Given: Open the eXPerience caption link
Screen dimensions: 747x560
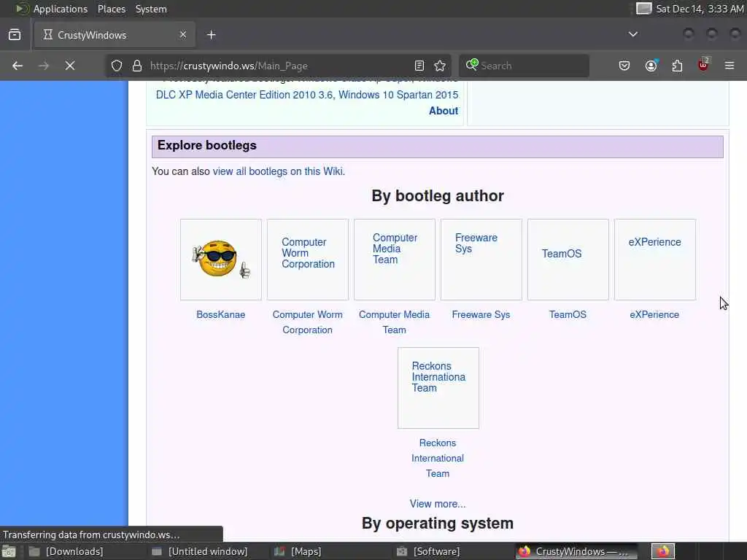Looking at the screenshot, I should point(654,315).
